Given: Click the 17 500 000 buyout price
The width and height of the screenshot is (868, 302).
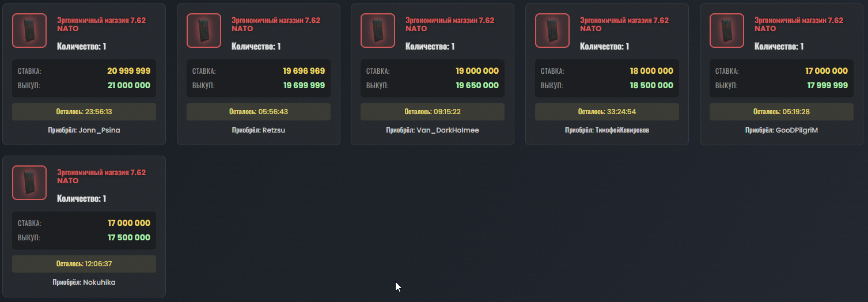Looking at the screenshot, I should tap(128, 237).
